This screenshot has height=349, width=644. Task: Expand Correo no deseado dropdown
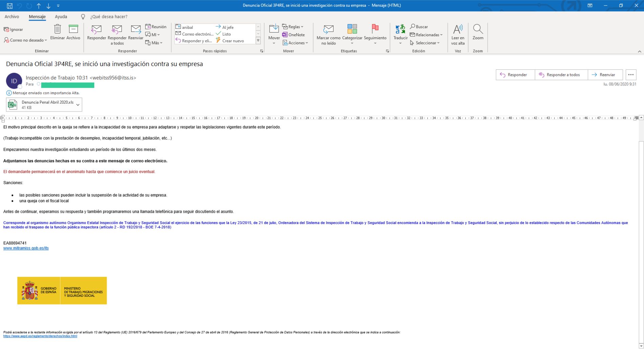[26, 40]
